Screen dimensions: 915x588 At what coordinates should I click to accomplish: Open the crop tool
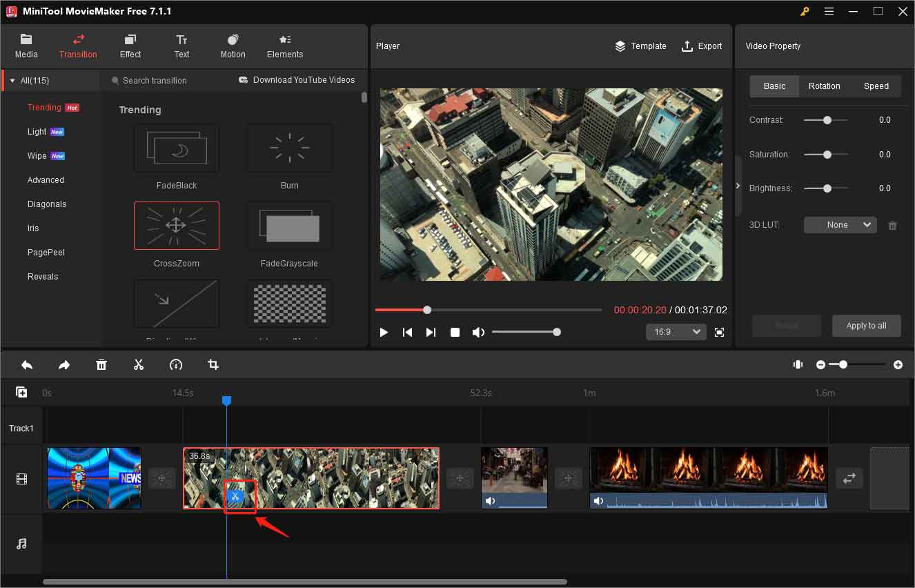click(213, 365)
